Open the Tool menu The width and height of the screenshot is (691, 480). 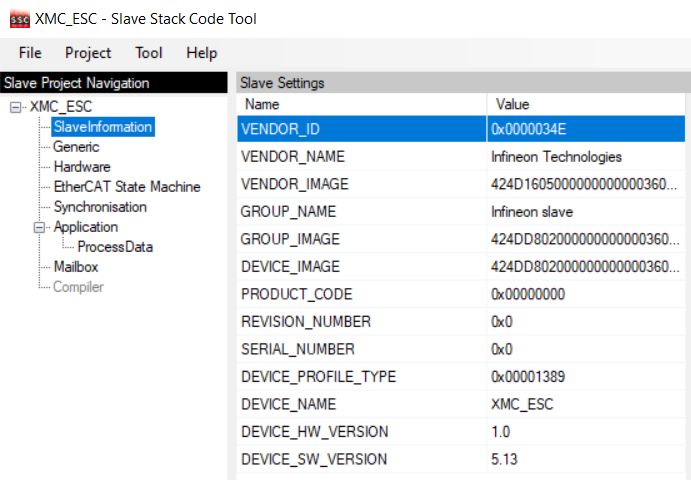click(x=149, y=53)
